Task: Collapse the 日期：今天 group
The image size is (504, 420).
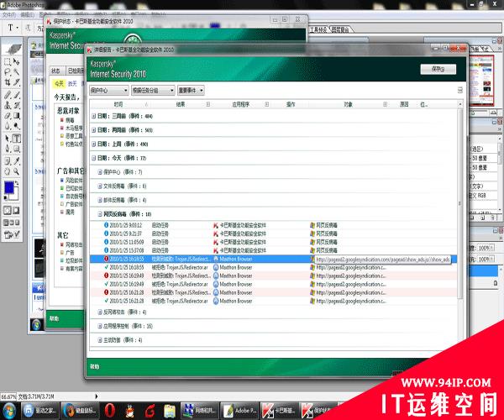Action: point(93,158)
